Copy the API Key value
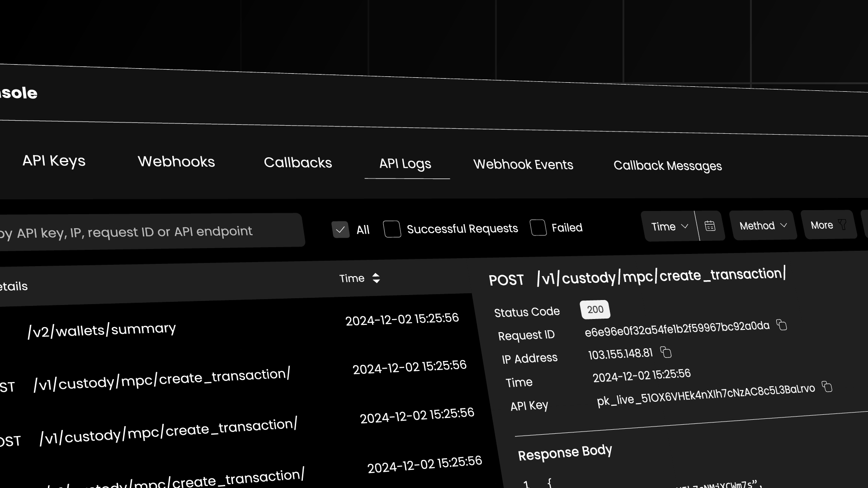This screenshot has height=488, width=868. 827,387
